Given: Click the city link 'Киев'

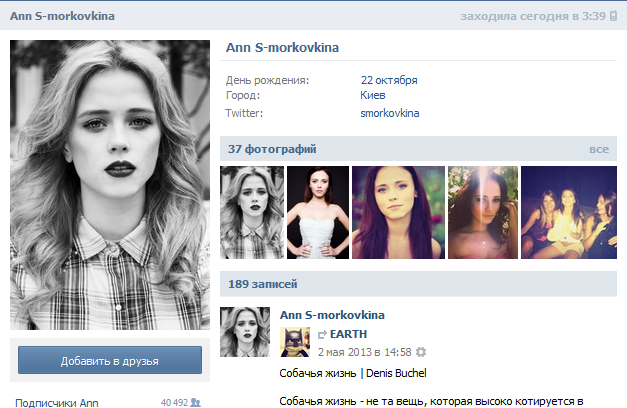Looking at the screenshot, I should [373, 95].
